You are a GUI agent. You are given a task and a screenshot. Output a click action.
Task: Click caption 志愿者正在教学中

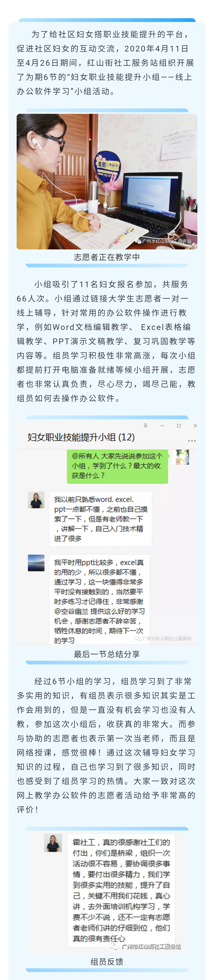tap(107, 257)
